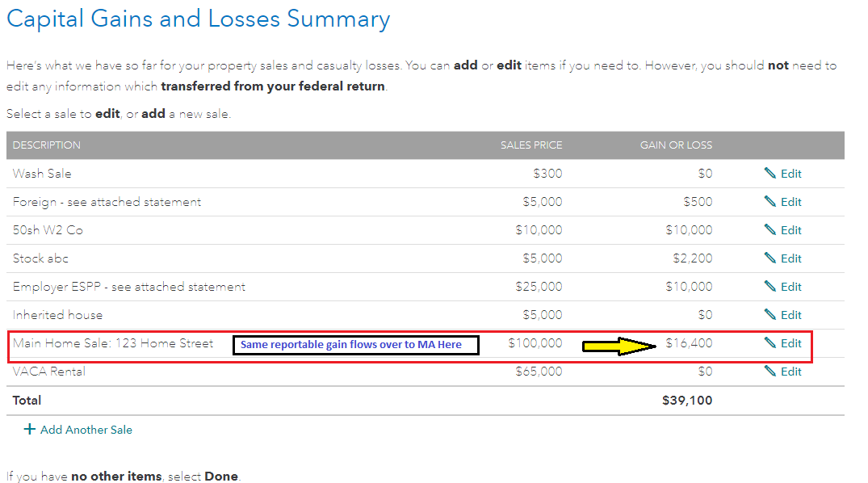Image resolution: width=868 pixels, height=483 pixels.
Task: Click the pencil icon for Inherited house
Action: coord(769,315)
